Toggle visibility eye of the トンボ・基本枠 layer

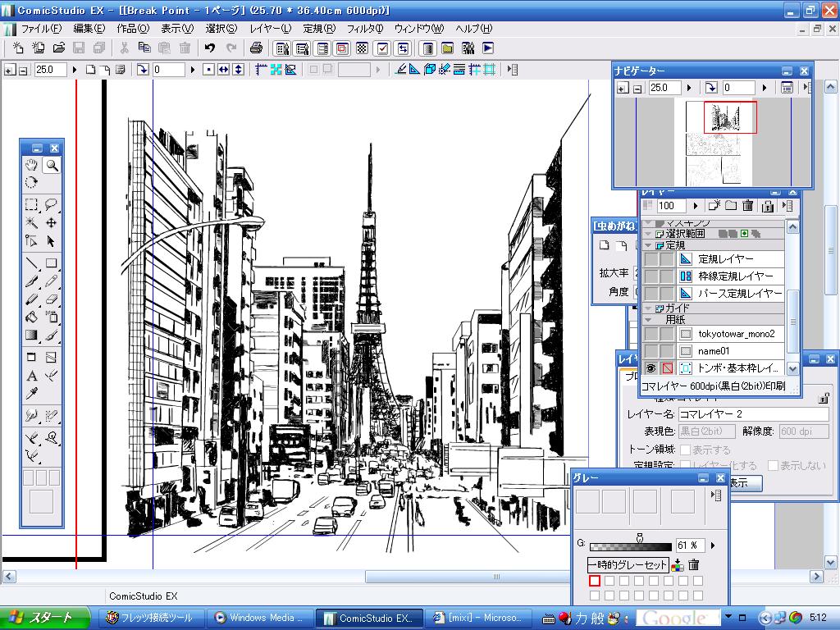tap(651, 368)
